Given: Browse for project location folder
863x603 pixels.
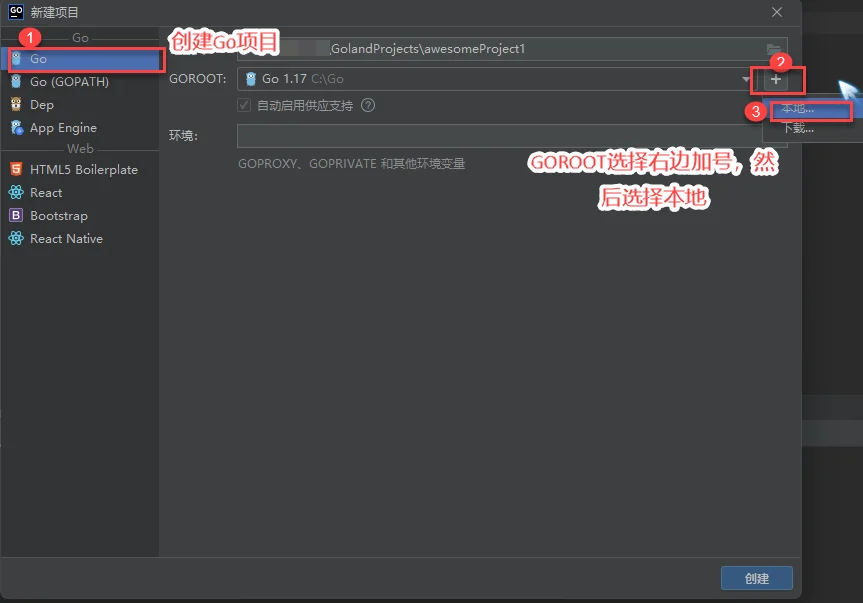Looking at the screenshot, I should 774,49.
